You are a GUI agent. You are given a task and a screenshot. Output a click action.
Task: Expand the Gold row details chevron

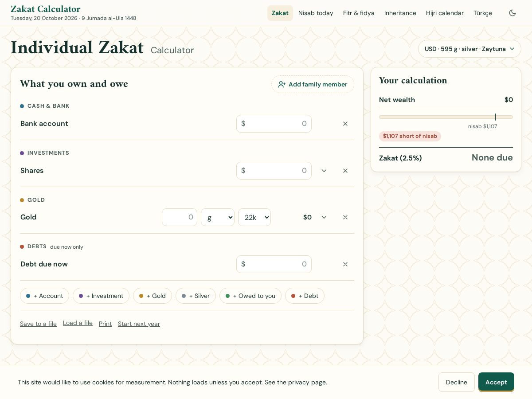click(x=324, y=217)
